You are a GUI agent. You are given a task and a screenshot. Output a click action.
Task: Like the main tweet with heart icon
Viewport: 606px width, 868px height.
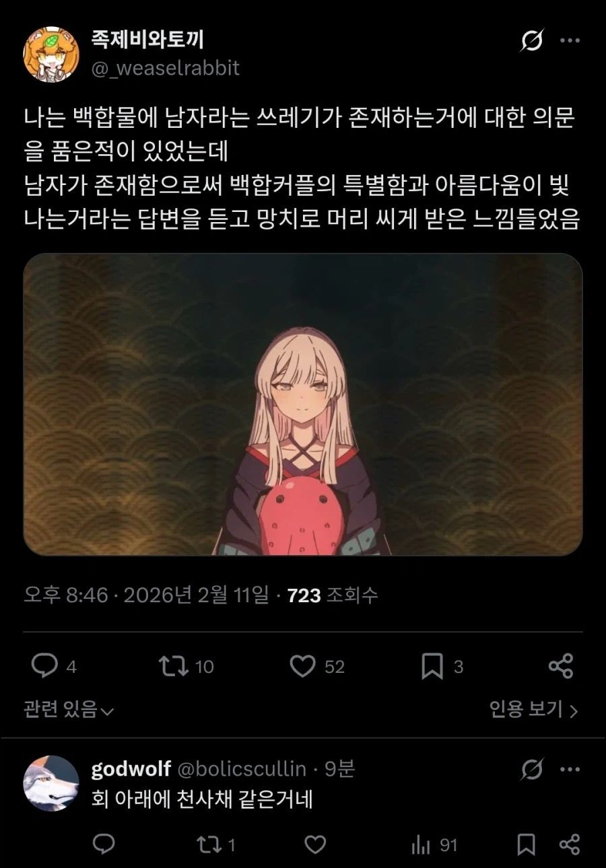point(303,665)
